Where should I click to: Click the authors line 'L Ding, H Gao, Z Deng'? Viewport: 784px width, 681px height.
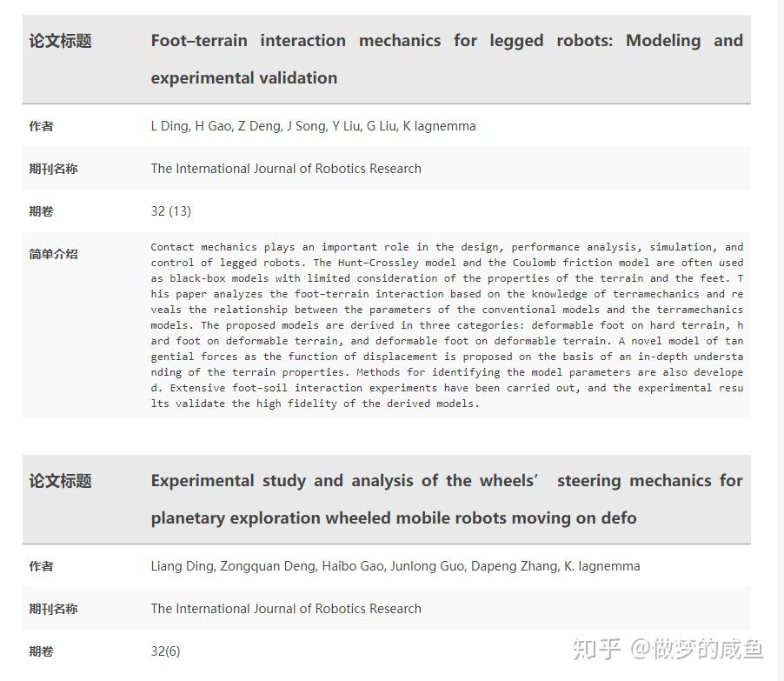[313, 126]
